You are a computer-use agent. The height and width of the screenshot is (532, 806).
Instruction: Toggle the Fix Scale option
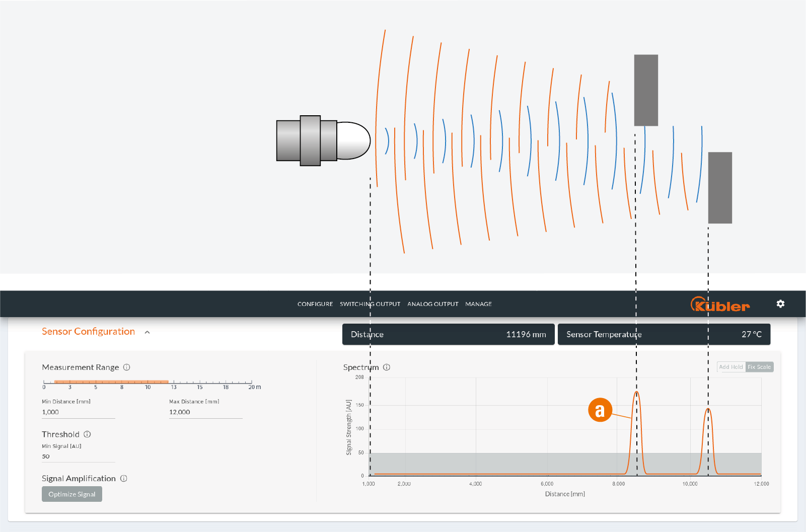tap(759, 367)
